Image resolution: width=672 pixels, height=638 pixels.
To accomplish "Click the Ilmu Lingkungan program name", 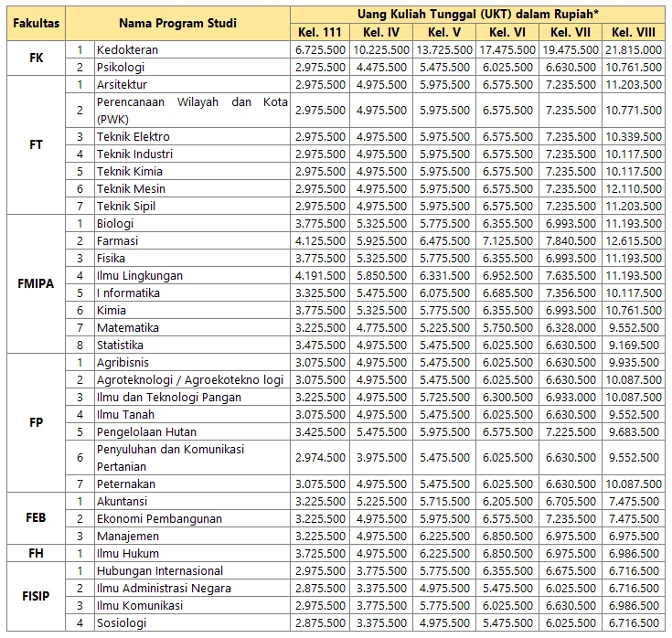I will (140, 276).
